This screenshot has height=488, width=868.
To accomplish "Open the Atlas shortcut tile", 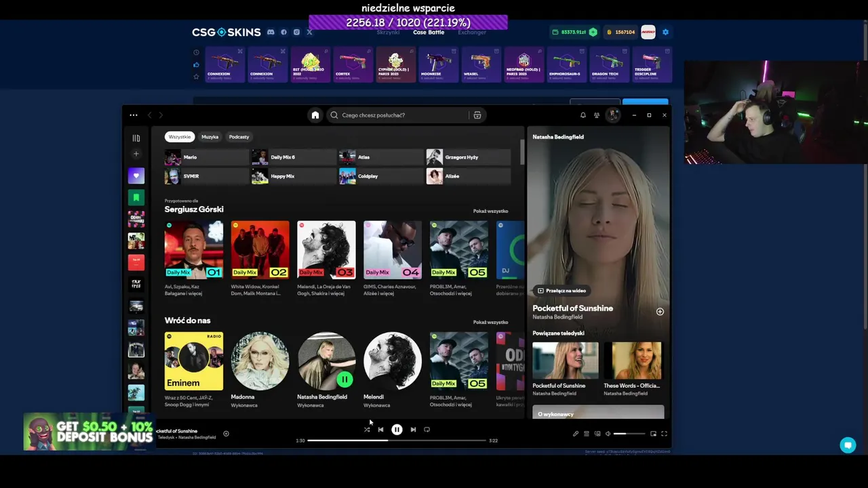I will pos(381,157).
